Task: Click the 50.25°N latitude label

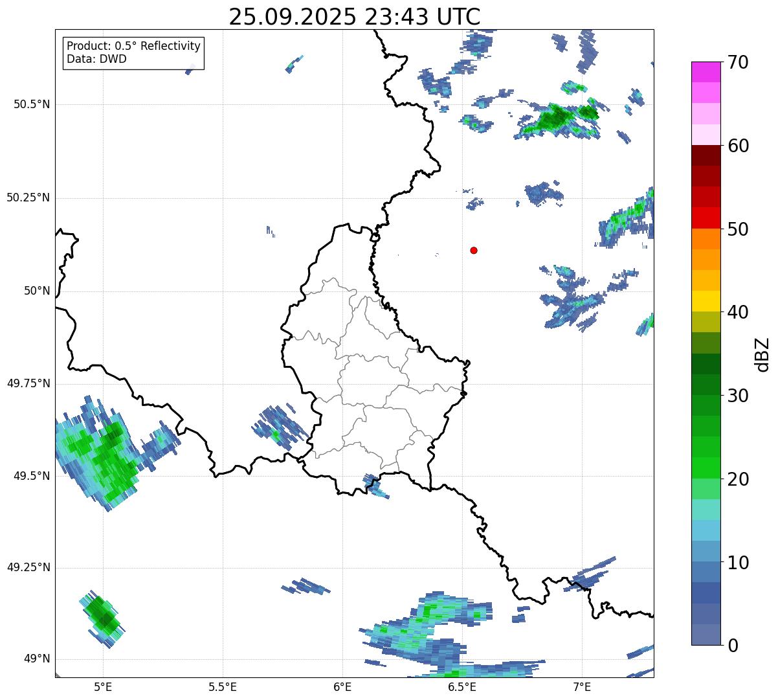Action: (x=28, y=198)
